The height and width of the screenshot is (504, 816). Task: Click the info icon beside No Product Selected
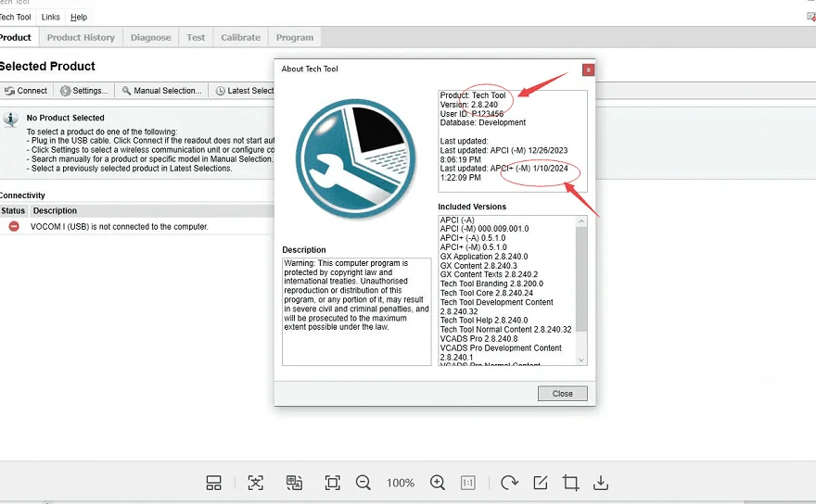click(10, 120)
